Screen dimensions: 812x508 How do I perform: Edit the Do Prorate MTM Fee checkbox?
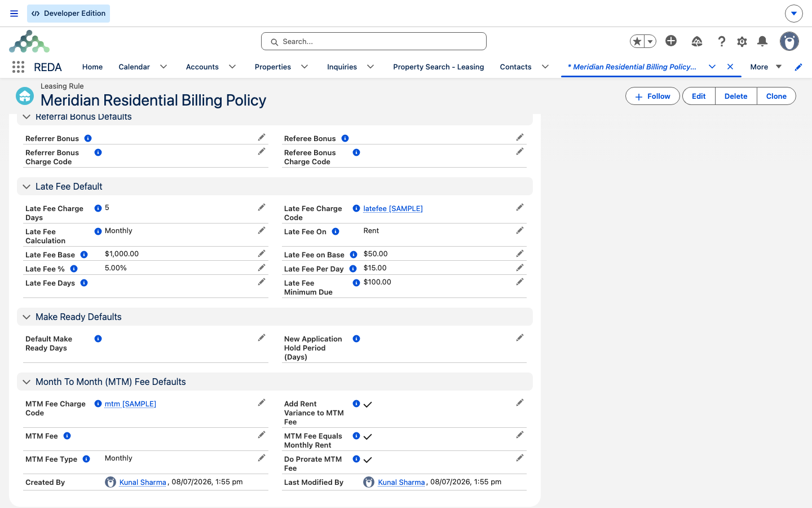point(520,458)
